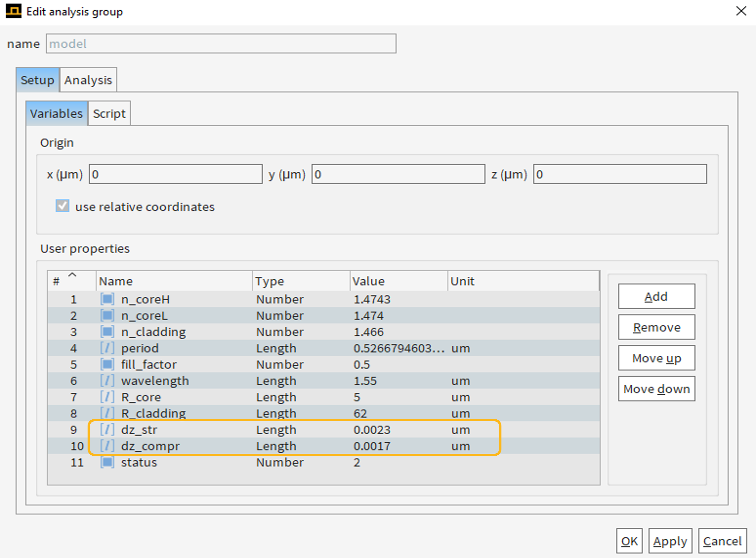Click the dz_str length type icon

click(107, 430)
